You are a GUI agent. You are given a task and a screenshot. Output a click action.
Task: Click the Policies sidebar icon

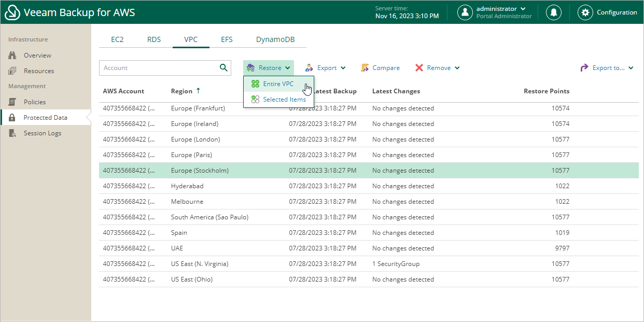click(x=12, y=102)
